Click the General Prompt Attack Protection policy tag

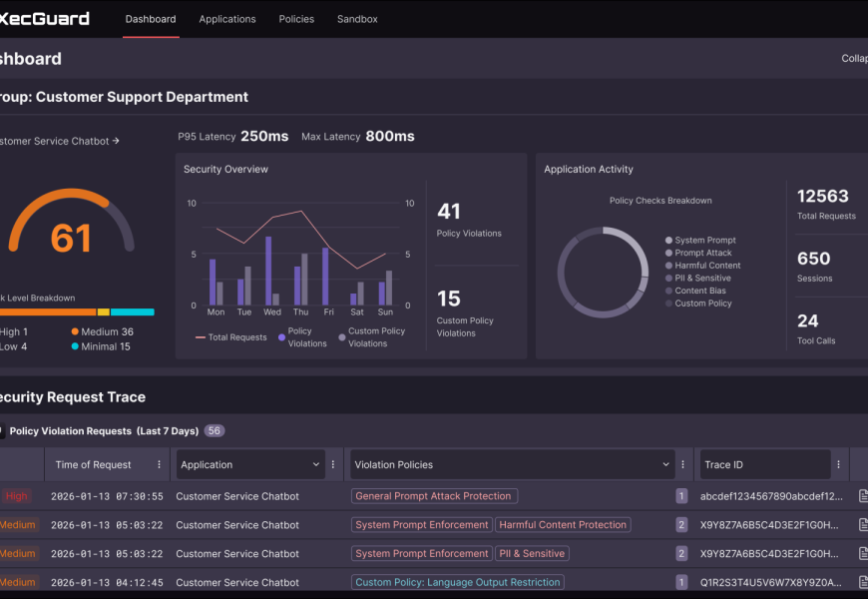point(433,495)
